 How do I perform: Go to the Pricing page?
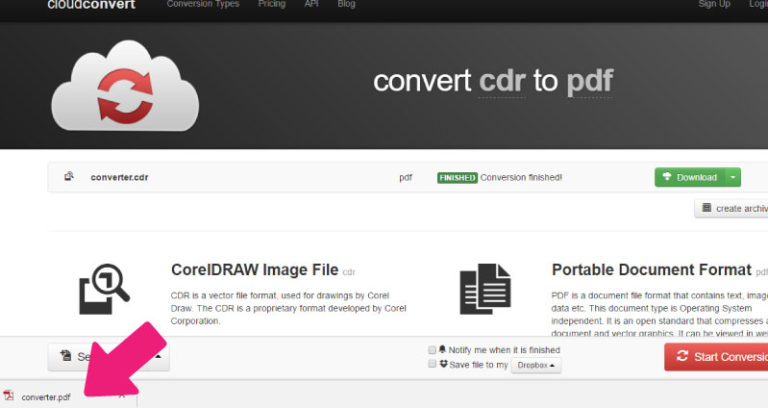tap(271, 4)
